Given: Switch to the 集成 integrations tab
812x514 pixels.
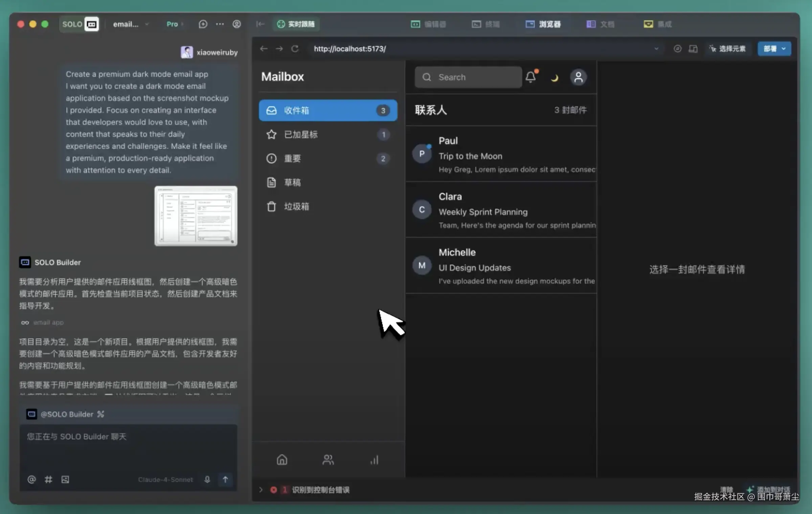Looking at the screenshot, I should point(657,24).
